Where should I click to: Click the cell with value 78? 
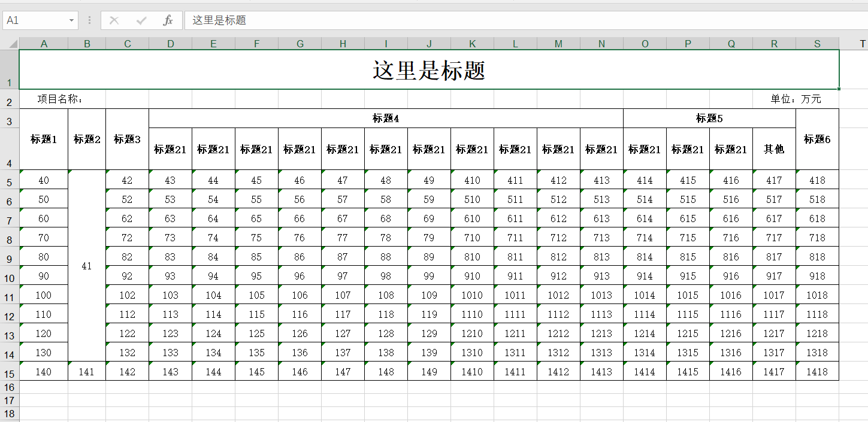[386, 237]
